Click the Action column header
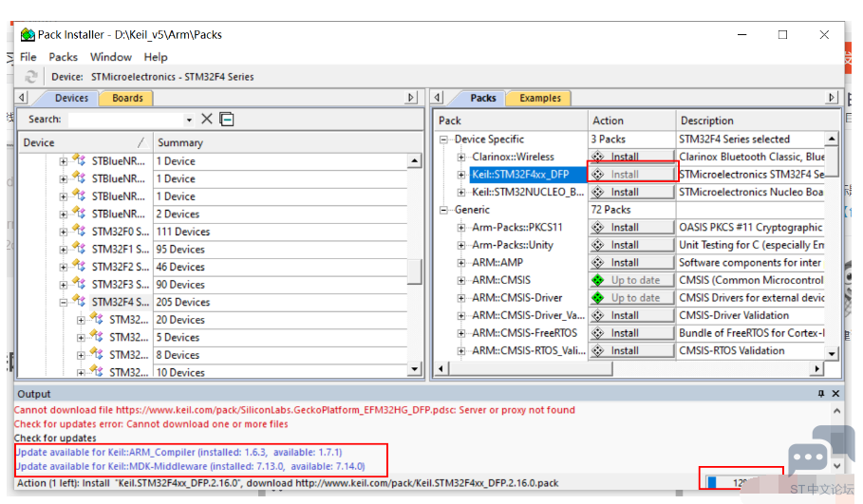Screen dimensions: 863x504 click(x=632, y=121)
